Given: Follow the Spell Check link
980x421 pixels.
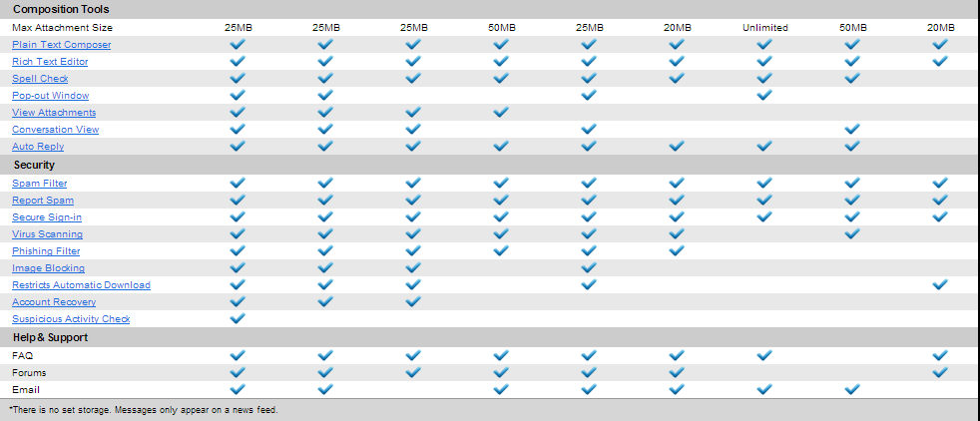Looking at the screenshot, I should pyautogui.click(x=40, y=79).
